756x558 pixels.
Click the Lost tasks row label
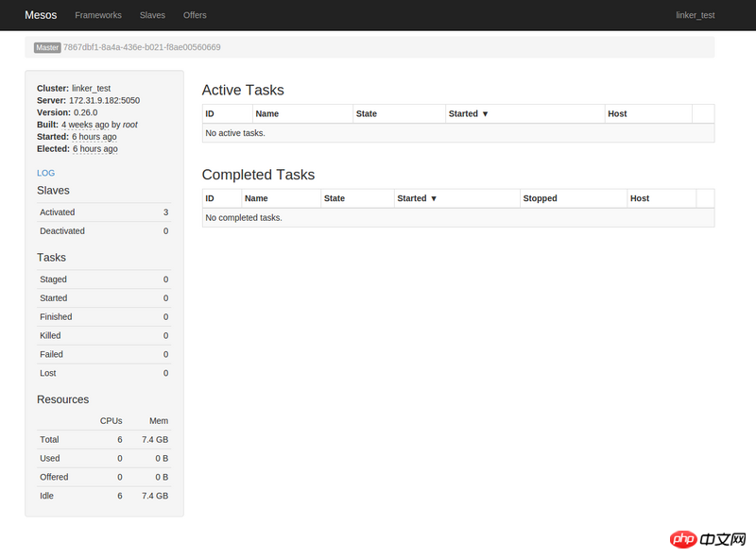click(x=48, y=373)
